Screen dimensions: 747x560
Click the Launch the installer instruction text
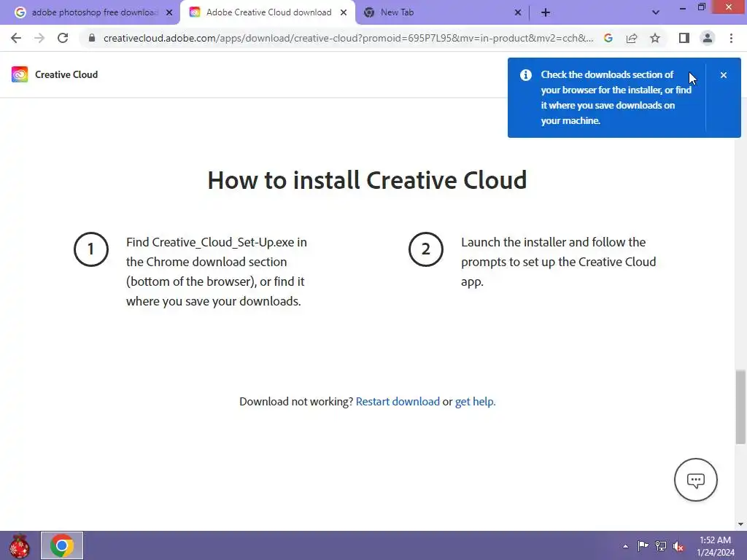point(558,262)
